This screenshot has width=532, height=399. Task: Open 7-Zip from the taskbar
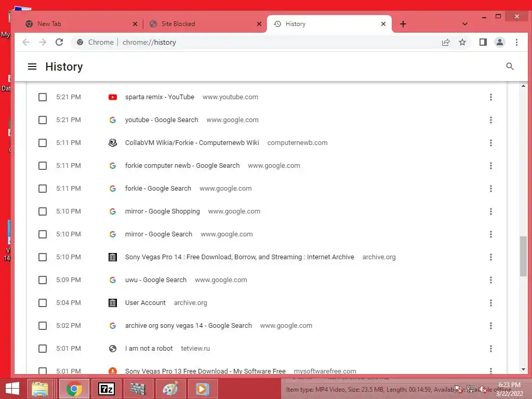point(106,389)
